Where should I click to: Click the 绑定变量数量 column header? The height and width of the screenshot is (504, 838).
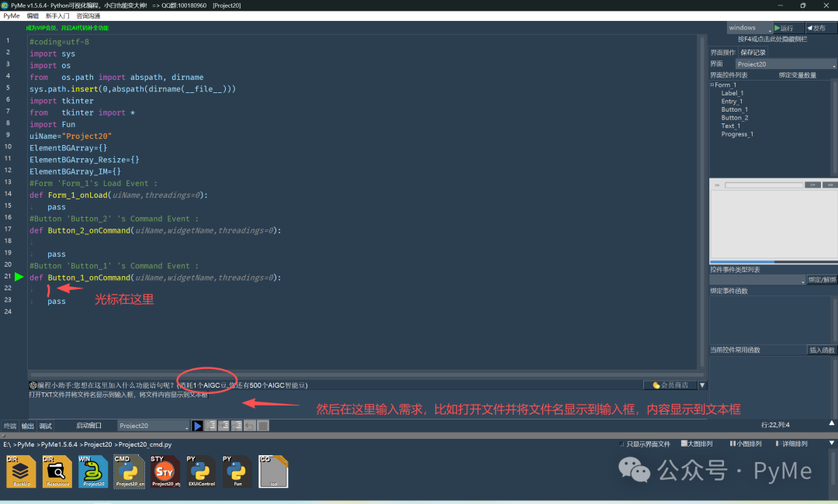tap(798, 75)
